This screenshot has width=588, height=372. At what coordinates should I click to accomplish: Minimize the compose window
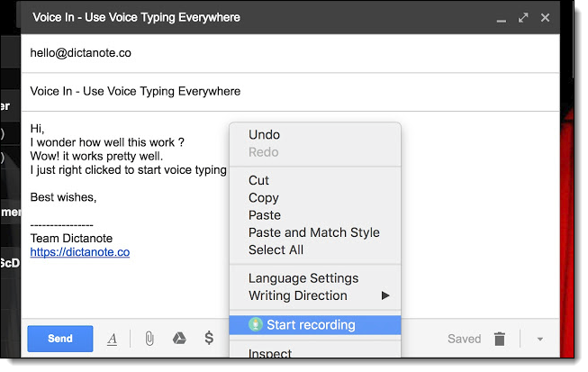pyautogui.click(x=501, y=21)
